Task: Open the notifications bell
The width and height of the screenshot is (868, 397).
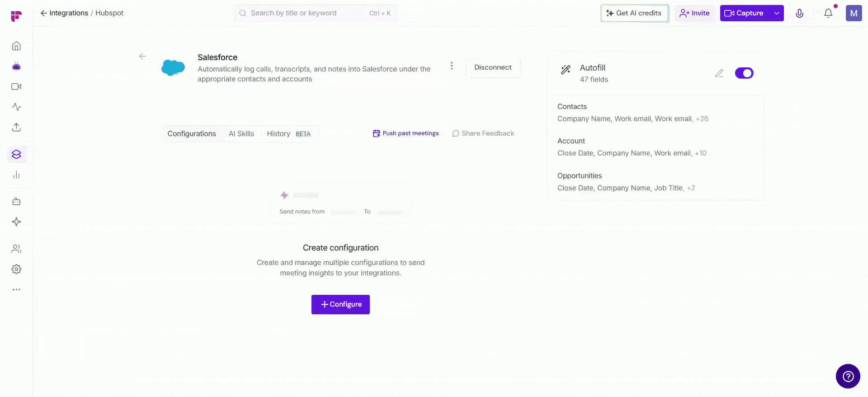Action: pos(828,13)
